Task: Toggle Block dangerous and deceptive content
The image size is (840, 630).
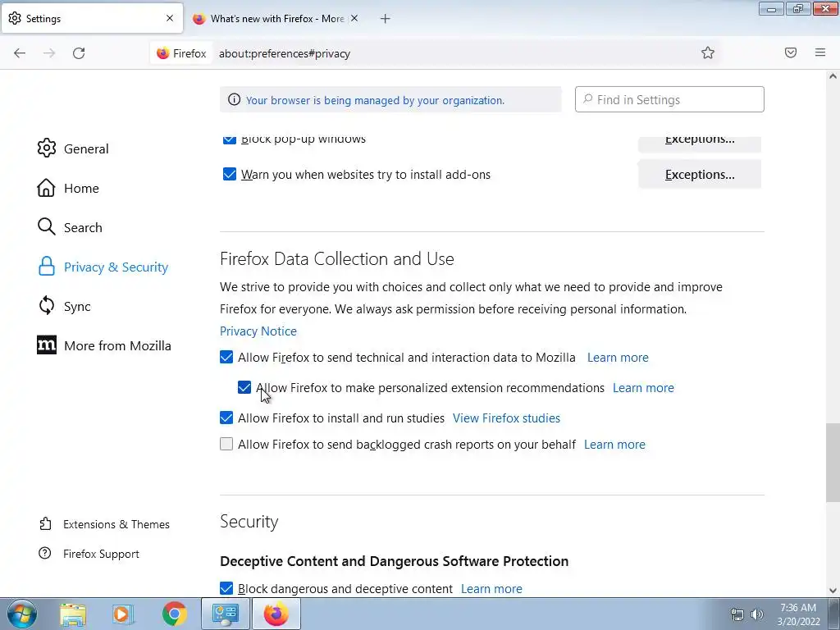Action: click(226, 588)
